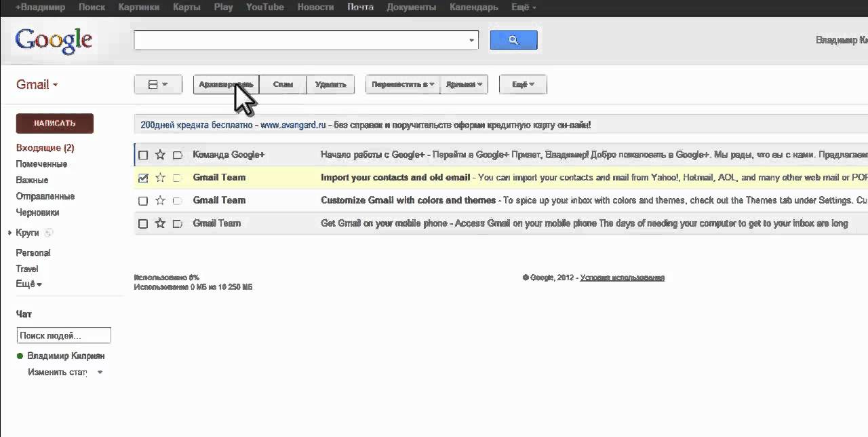The height and width of the screenshot is (437, 868).
Task: Open Карты in the top bar
Action: click(186, 7)
